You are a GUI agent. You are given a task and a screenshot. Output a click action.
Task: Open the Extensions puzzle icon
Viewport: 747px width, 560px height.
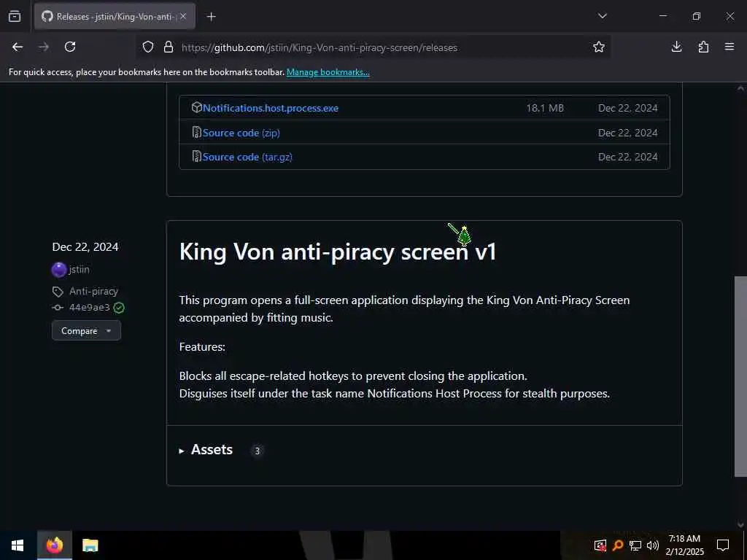click(703, 47)
